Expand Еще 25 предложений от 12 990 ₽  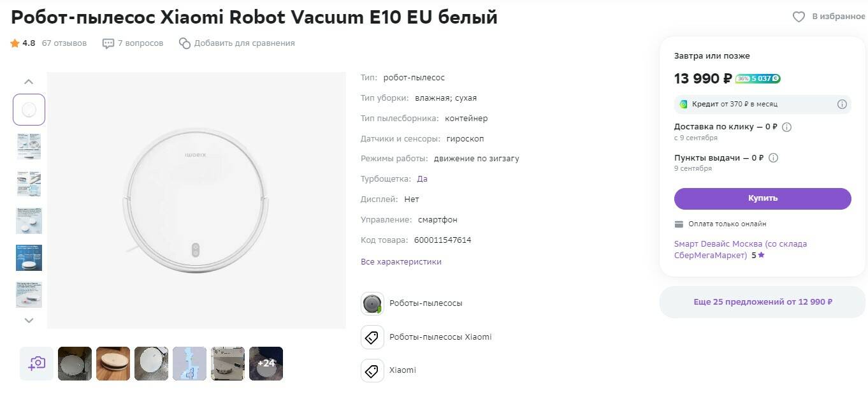click(762, 302)
